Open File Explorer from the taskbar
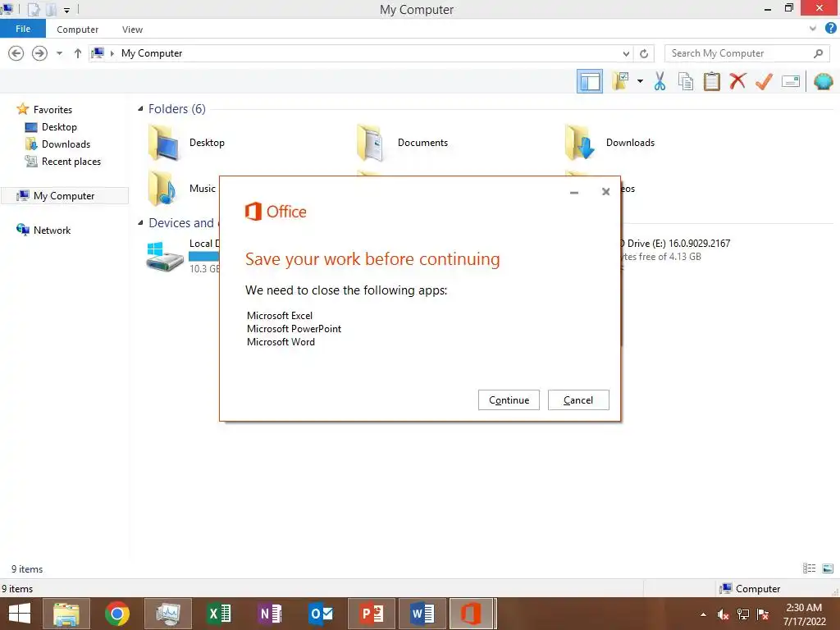840x630 pixels. (x=66, y=614)
